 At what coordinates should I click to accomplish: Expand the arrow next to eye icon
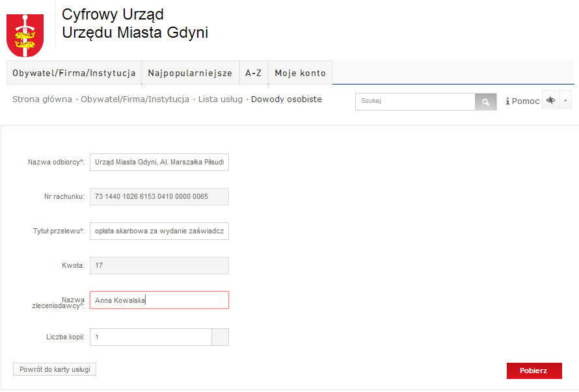point(565,101)
